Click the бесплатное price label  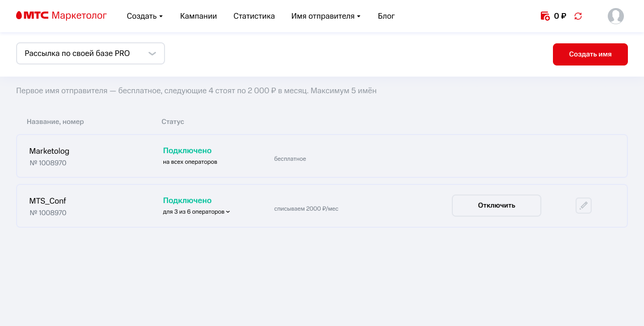(x=290, y=159)
